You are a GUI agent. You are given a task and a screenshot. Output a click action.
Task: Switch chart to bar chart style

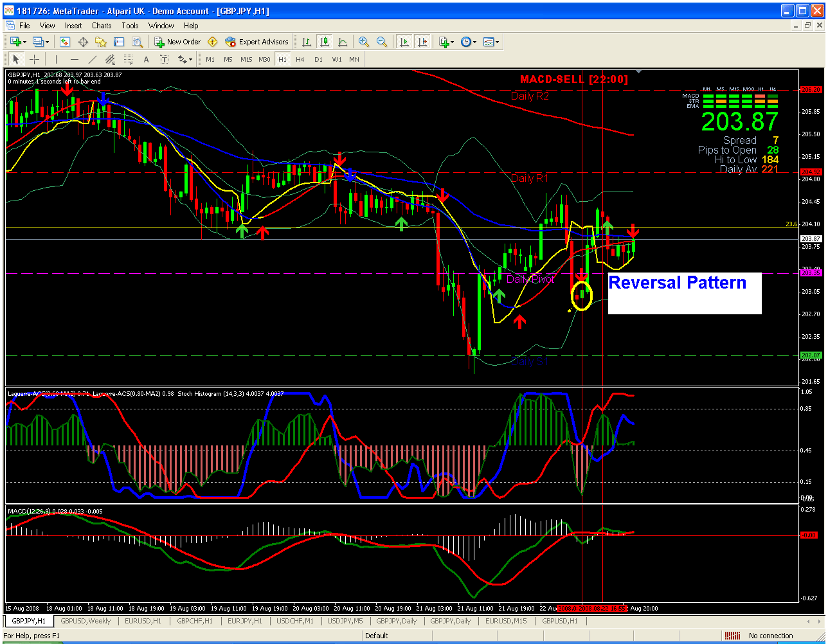coord(307,42)
